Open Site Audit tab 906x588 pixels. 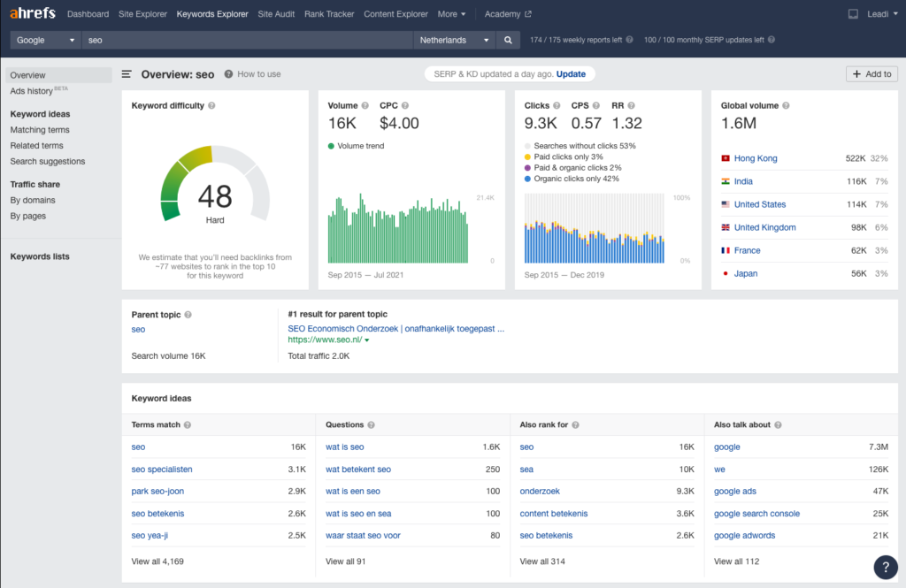276,14
